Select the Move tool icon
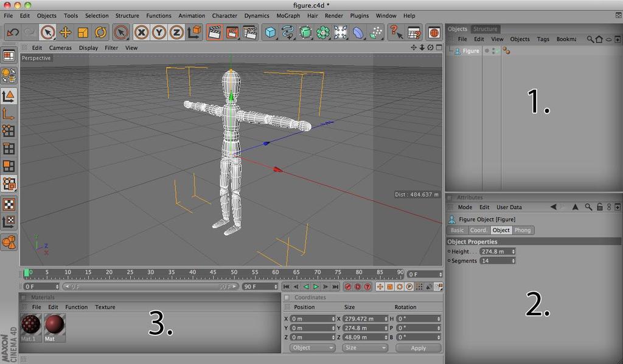Screen dimensions: 623x364 (65, 32)
